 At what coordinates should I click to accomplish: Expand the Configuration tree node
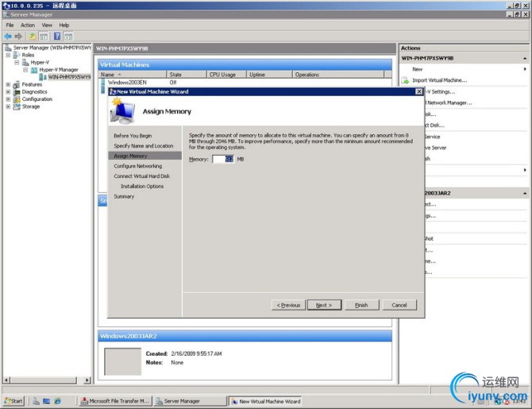click(8, 99)
